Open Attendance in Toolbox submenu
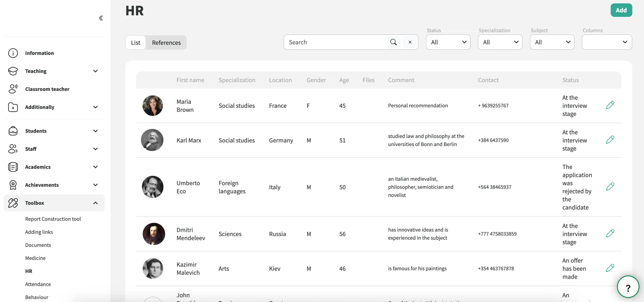 [38, 284]
